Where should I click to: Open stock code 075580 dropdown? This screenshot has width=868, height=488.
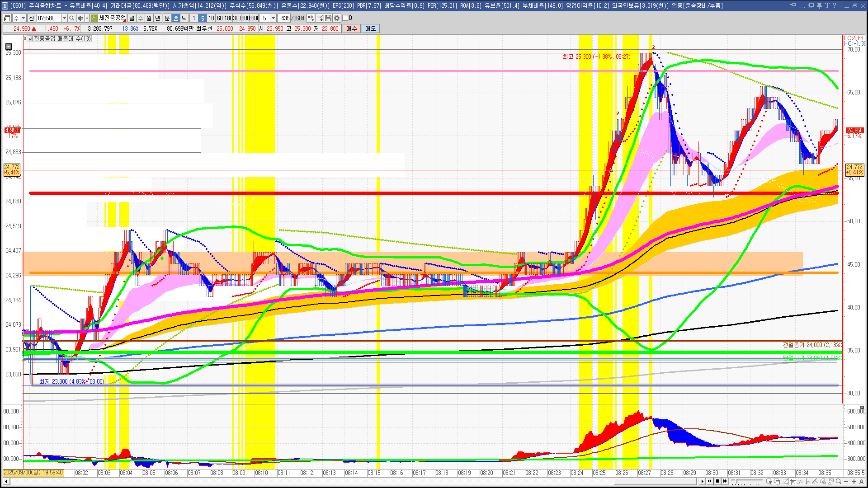tap(64, 18)
